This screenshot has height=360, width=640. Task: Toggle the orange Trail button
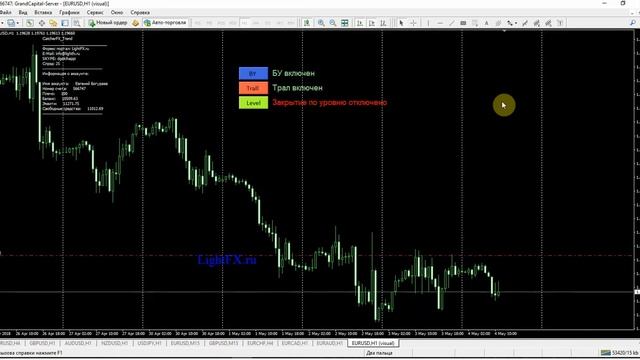253,88
